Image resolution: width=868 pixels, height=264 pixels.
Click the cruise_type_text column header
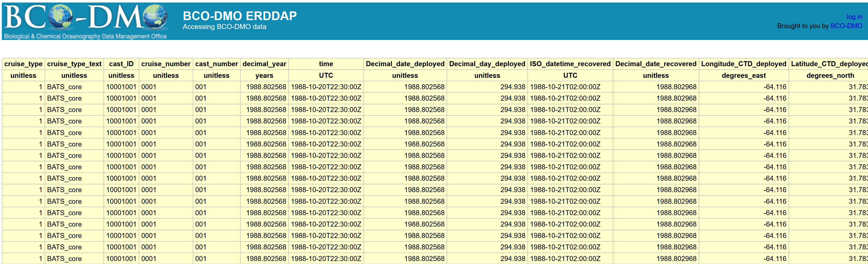click(x=74, y=64)
